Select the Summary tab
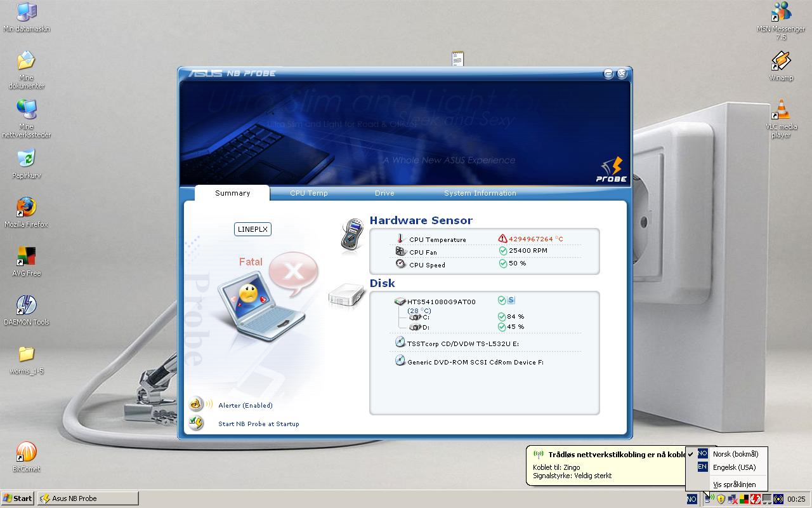 (232, 193)
